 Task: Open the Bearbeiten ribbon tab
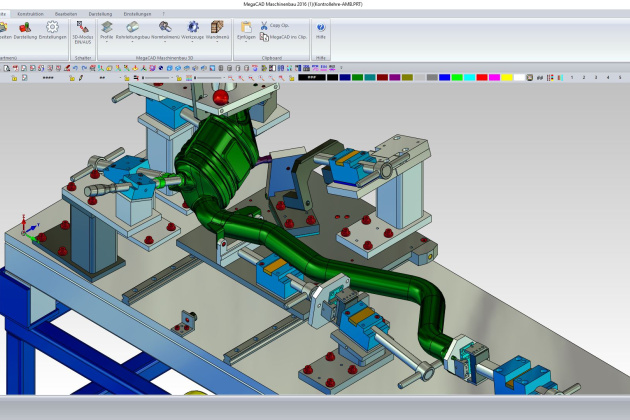66,14
